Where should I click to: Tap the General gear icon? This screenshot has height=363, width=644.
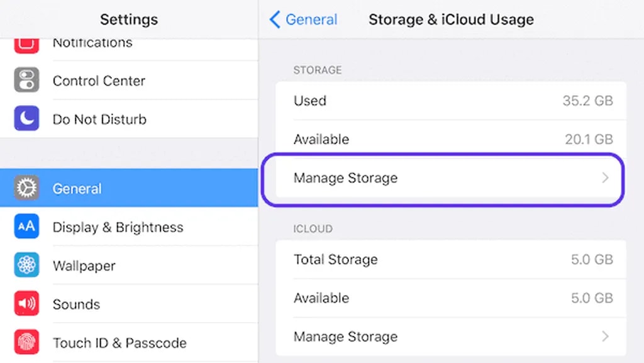coord(26,188)
